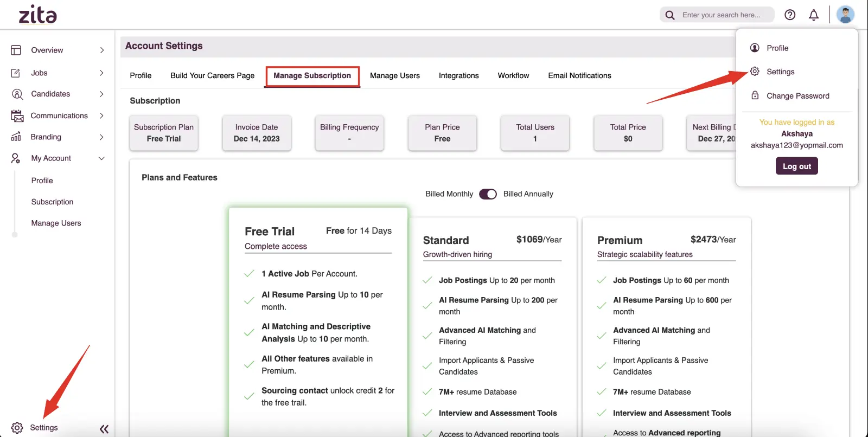This screenshot has height=437, width=868.
Task: Open Settings at the sidebar bottom
Action: [x=43, y=428]
